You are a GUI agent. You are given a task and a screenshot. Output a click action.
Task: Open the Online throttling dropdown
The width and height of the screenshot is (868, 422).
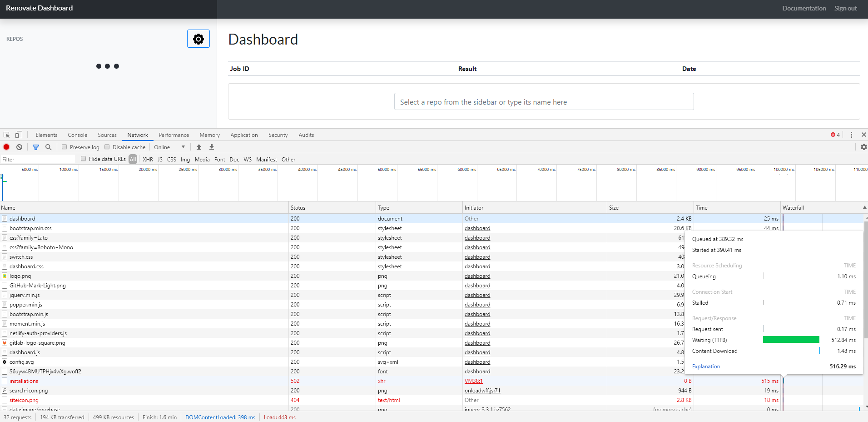pos(169,147)
